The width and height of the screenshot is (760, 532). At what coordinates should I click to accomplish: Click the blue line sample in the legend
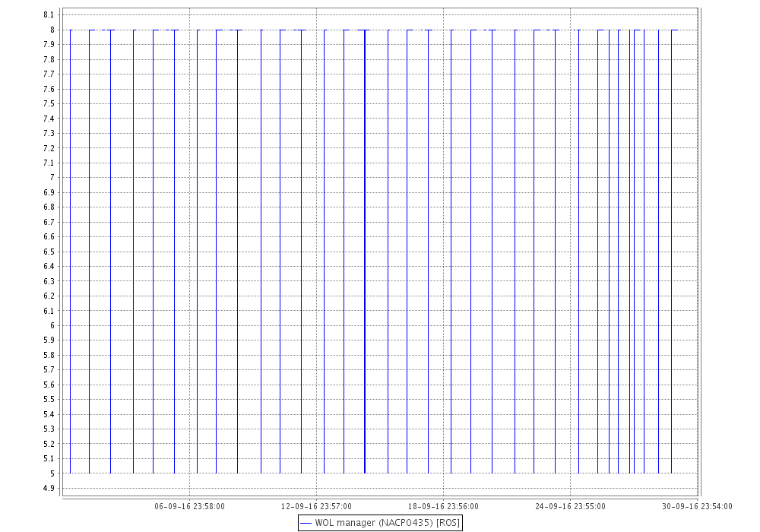tap(306, 524)
